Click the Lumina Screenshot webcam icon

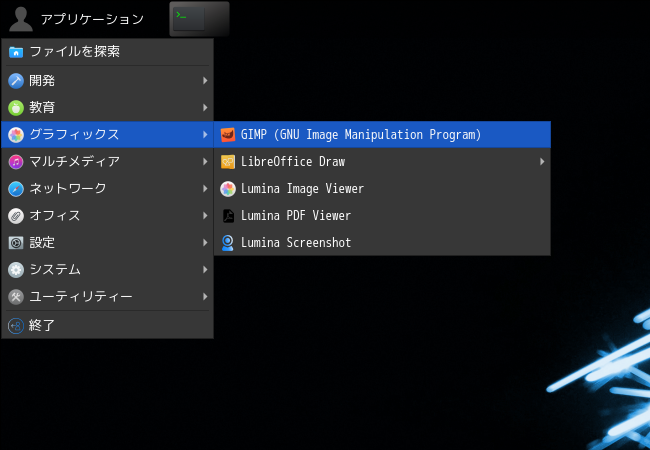tap(228, 243)
